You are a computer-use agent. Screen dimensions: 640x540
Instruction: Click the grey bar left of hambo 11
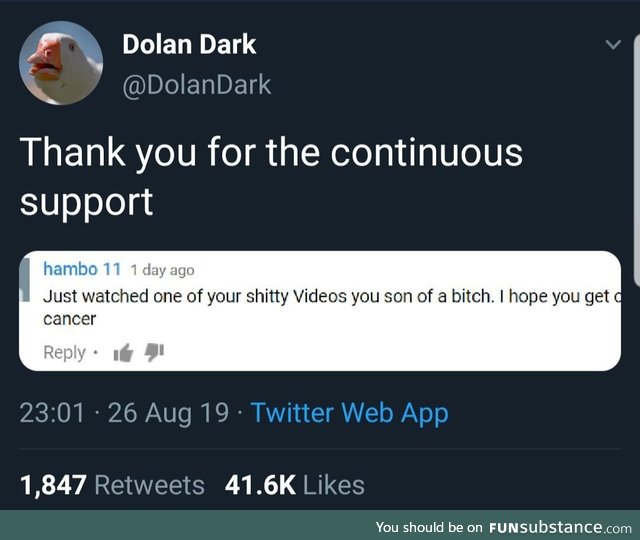click(x=25, y=279)
